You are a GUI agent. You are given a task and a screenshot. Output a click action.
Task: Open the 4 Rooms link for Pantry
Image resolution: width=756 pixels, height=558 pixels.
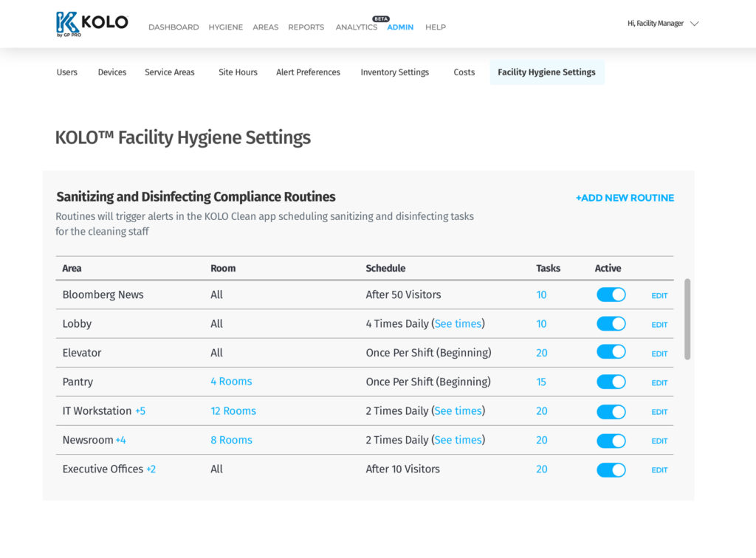tap(231, 382)
